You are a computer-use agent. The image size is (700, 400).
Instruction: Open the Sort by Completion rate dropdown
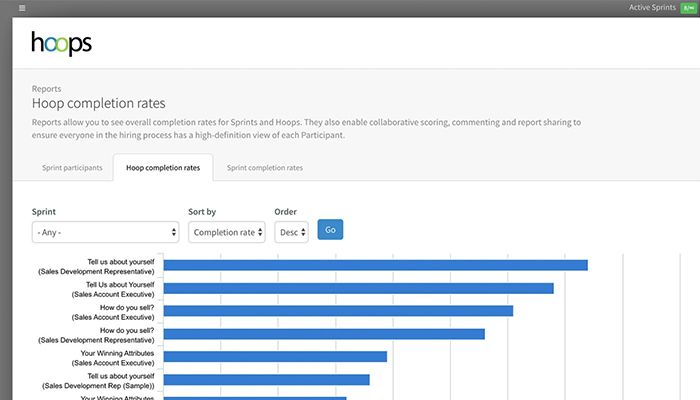pyautogui.click(x=226, y=232)
